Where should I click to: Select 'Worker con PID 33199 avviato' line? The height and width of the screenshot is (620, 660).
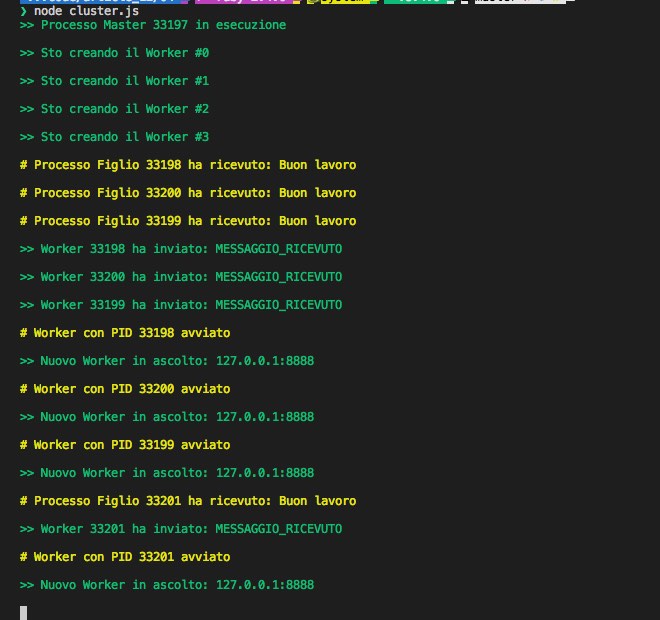[x=124, y=445]
